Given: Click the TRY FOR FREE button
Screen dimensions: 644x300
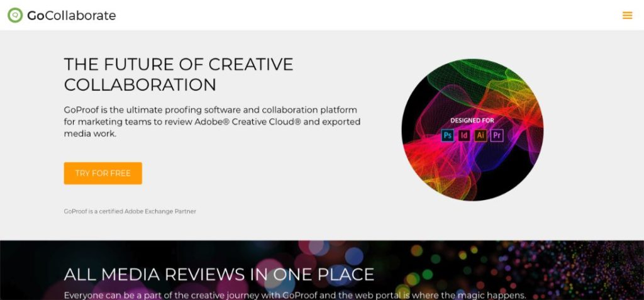Looking at the screenshot, I should click(x=103, y=173).
